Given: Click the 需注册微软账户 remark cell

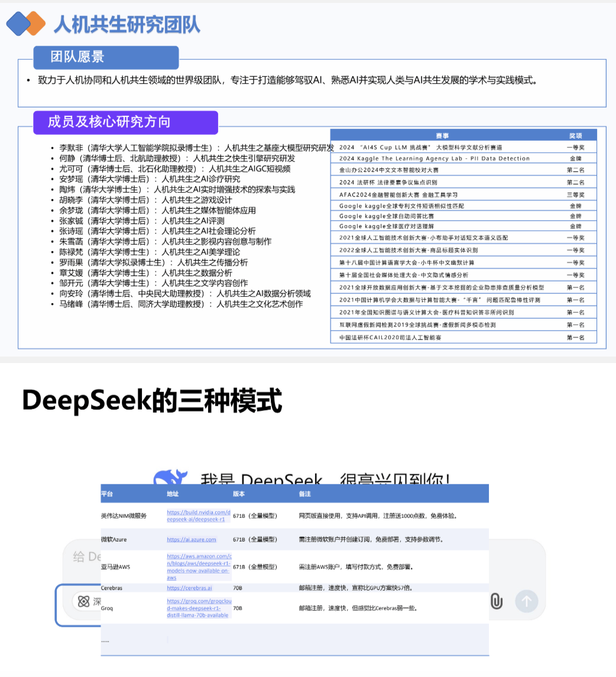Looking at the screenshot, I should point(371,539).
